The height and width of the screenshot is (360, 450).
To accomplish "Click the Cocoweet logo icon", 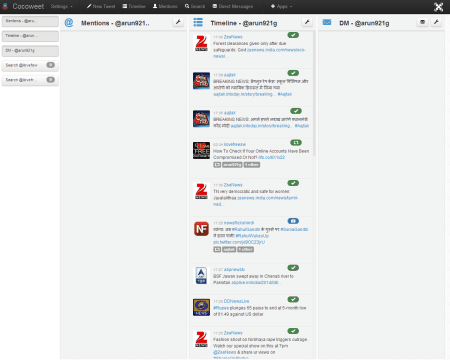I will [5, 6].
